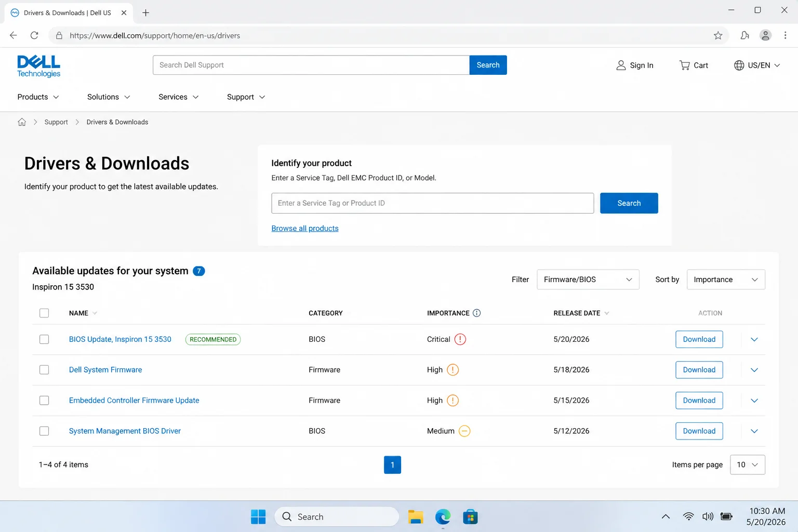Click Search next to Service Tag field

tap(629, 203)
